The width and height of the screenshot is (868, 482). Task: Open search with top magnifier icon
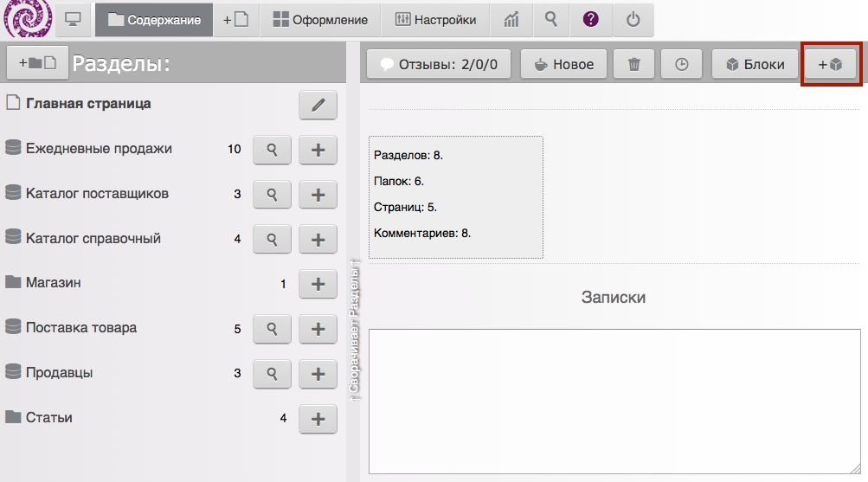pyautogui.click(x=551, y=19)
